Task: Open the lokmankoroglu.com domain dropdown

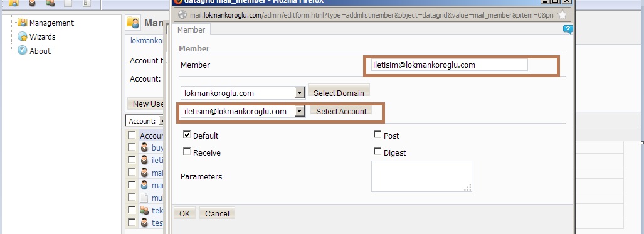Action: (300, 93)
